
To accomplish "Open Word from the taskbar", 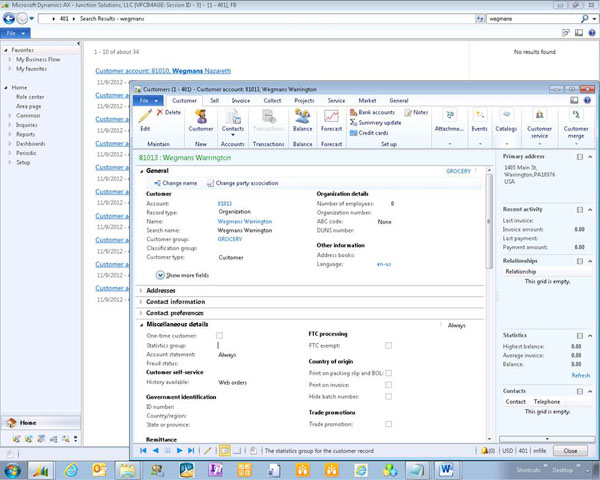I will 446,470.
